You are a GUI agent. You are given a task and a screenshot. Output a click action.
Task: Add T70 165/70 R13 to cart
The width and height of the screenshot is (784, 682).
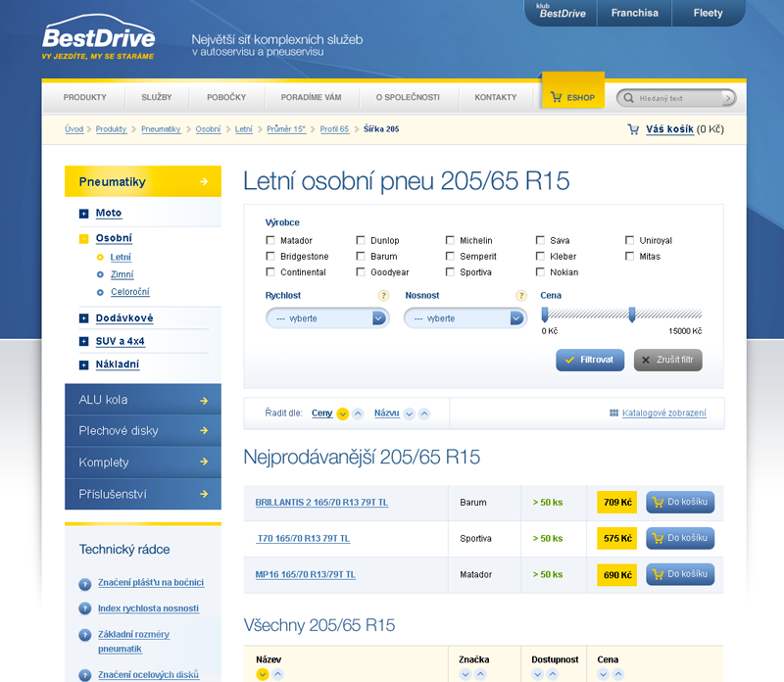tap(680, 538)
